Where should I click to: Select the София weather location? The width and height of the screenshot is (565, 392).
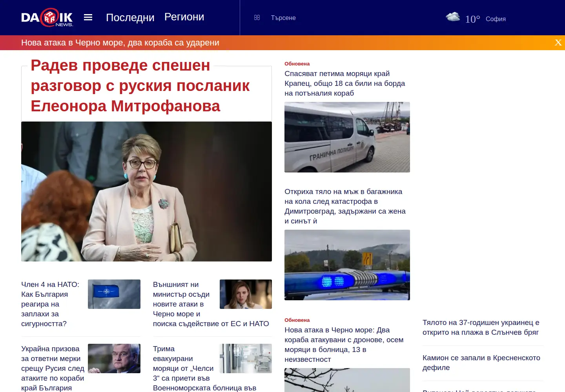click(496, 19)
